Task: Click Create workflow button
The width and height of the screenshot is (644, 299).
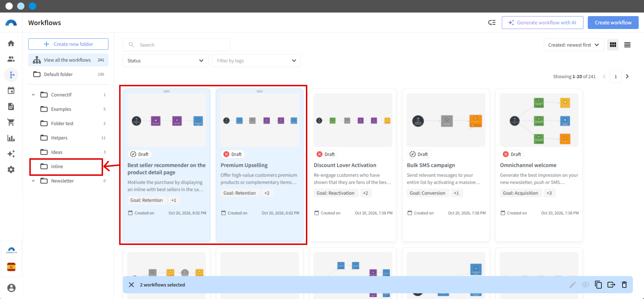Action: pyautogui.click(x=613, y=23)
